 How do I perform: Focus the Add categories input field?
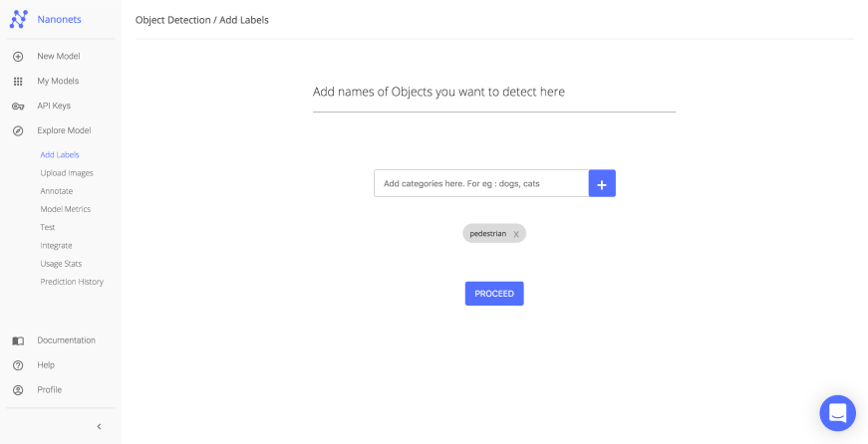coord(480,183)
